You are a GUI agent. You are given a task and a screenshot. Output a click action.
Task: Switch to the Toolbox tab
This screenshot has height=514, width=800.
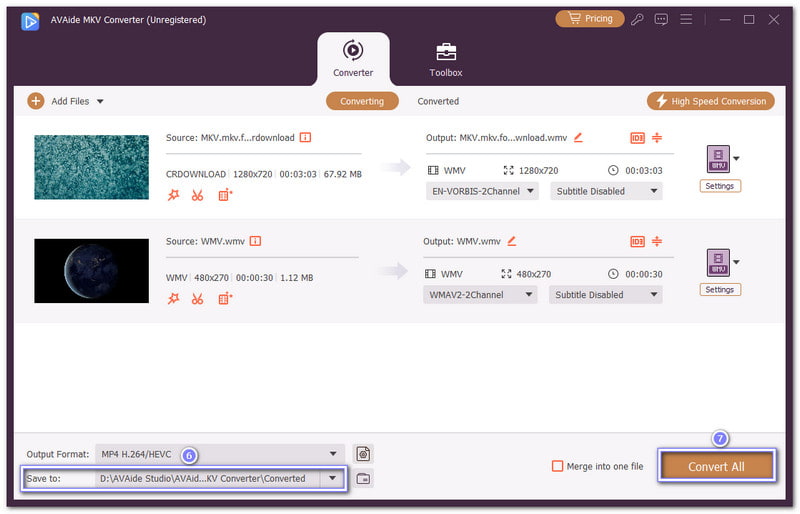pyautogui.click(x=446, y=60)
